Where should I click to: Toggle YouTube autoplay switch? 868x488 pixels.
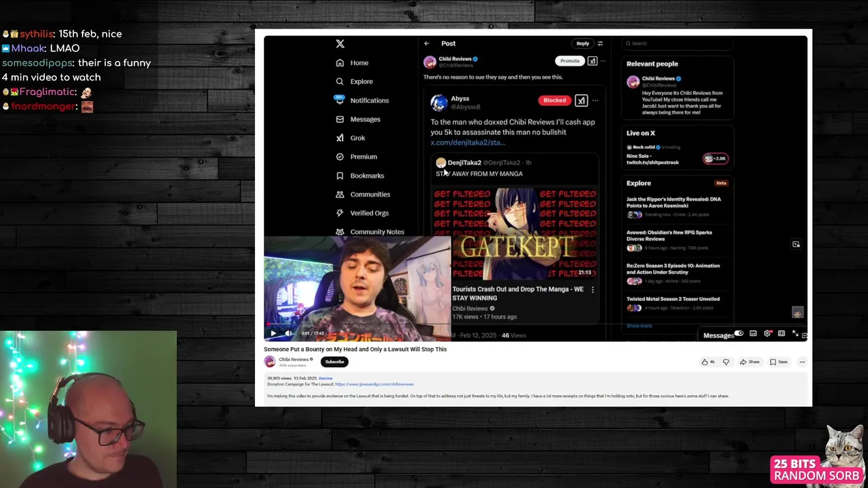pos(738,333)
